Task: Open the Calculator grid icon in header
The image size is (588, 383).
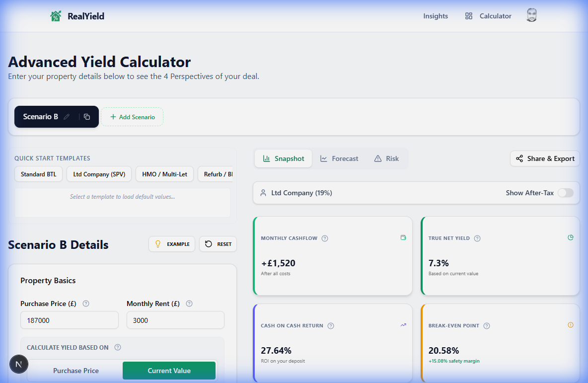Action: tap(468, 15)
